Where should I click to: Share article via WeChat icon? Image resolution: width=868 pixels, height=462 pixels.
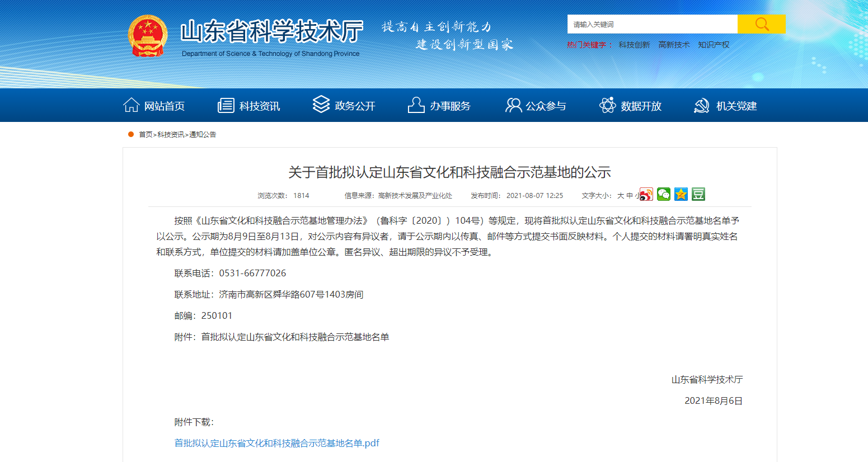point(664,194)
